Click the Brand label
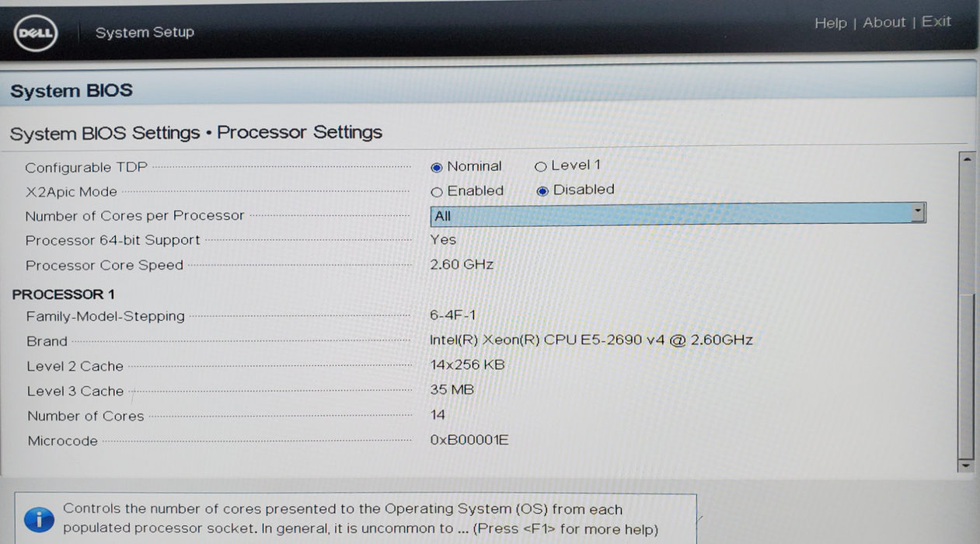980x544 pixels. click(x=47, y=341)
